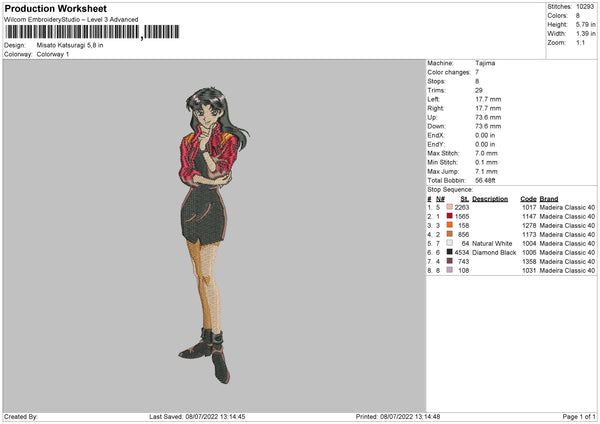Click the design name 'Misato Katsuragi 5,8 in'
Image resolution: width=600 pixels, height=424 pixels.
point(70,45)
